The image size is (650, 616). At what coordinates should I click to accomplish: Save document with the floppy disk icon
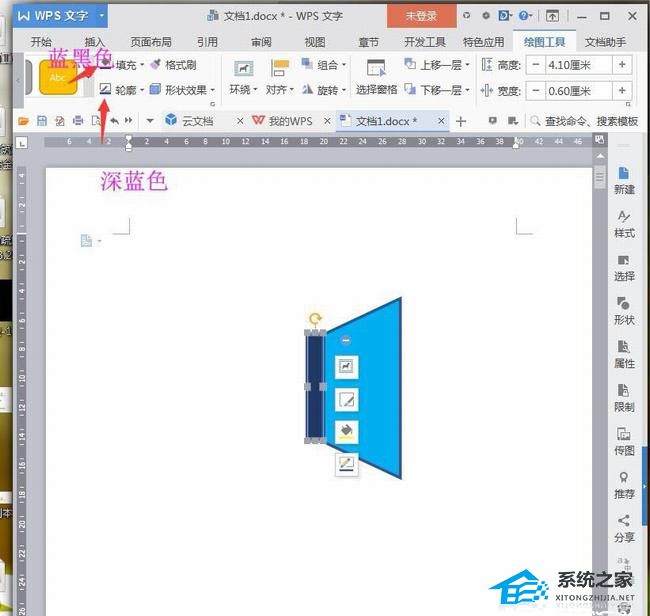tap(42, 121)
